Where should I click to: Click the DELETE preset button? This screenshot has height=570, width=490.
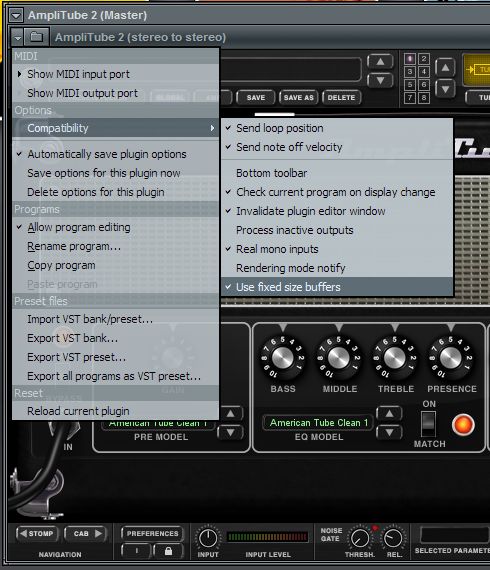[x=341, y=97]
